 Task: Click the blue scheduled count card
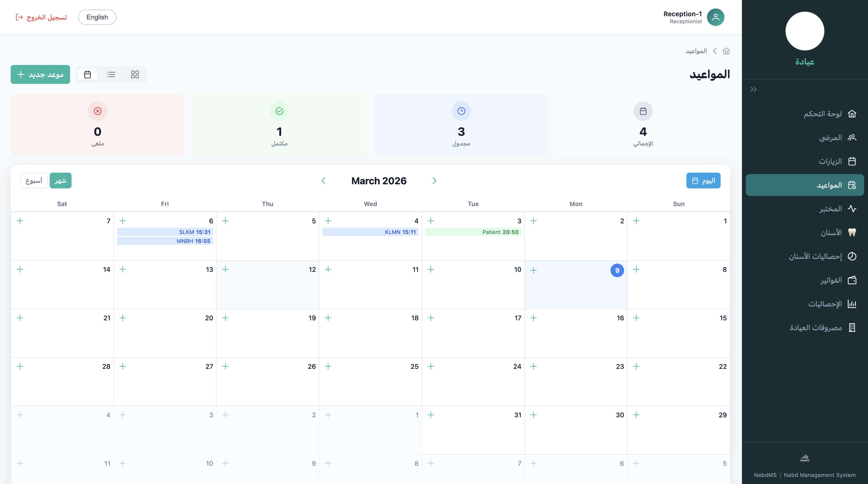coord(461,124)
